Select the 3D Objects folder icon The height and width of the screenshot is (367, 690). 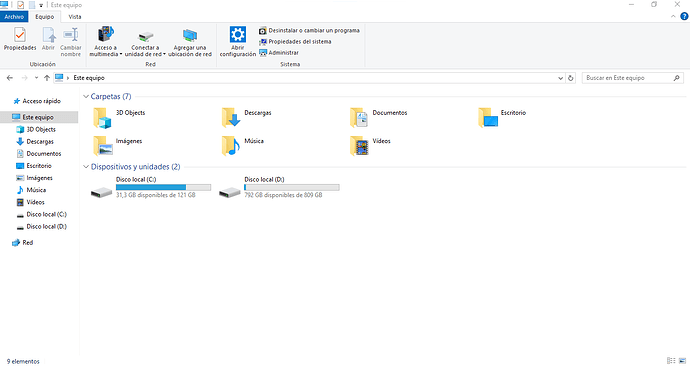click(x=102, y=117)
